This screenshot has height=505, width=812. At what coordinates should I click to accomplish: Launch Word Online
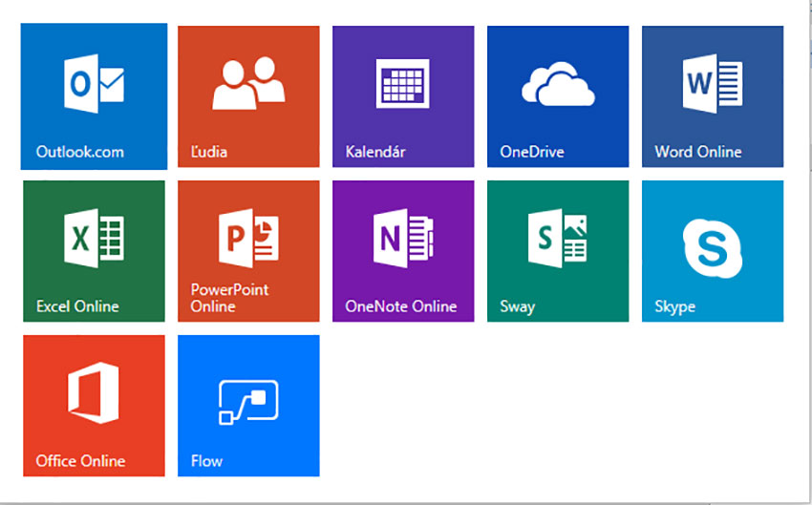click(713, 96)
